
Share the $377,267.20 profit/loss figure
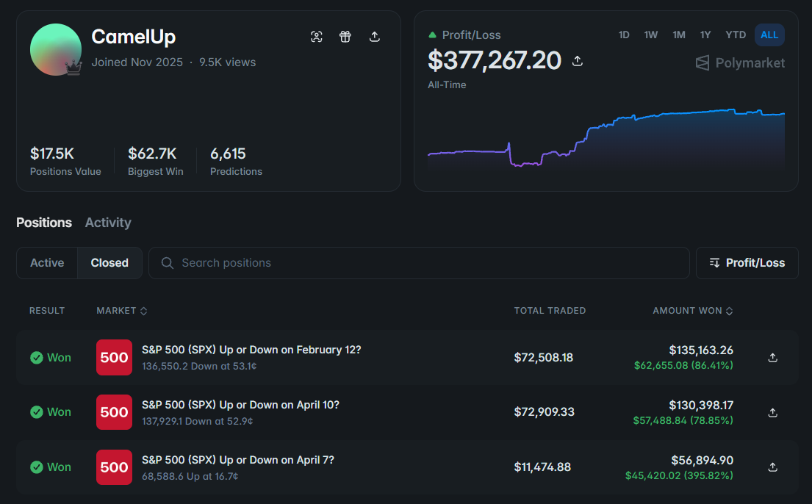coord(578,61)
